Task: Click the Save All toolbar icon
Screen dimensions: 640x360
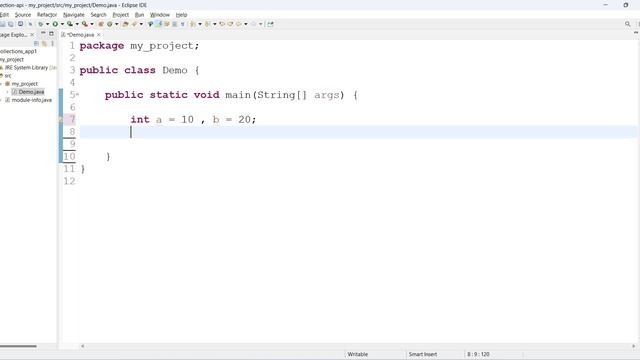Action: [x=11, y=24]
